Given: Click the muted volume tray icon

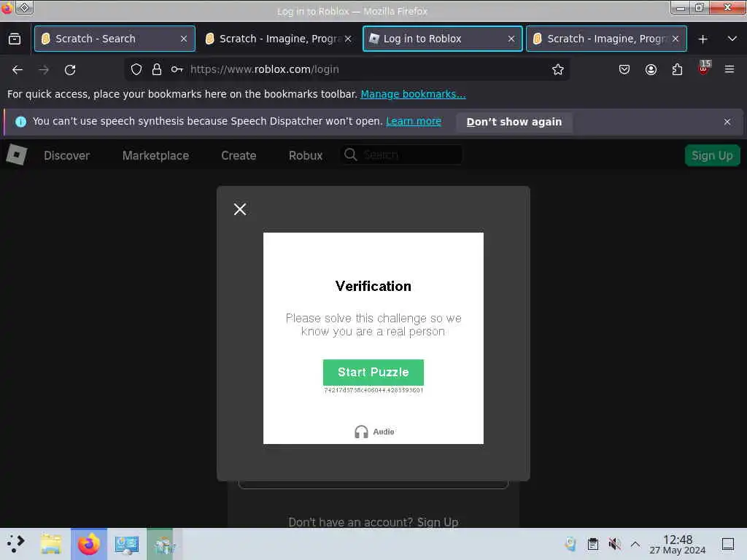Looking at the screenshot, I should [614, 543].
